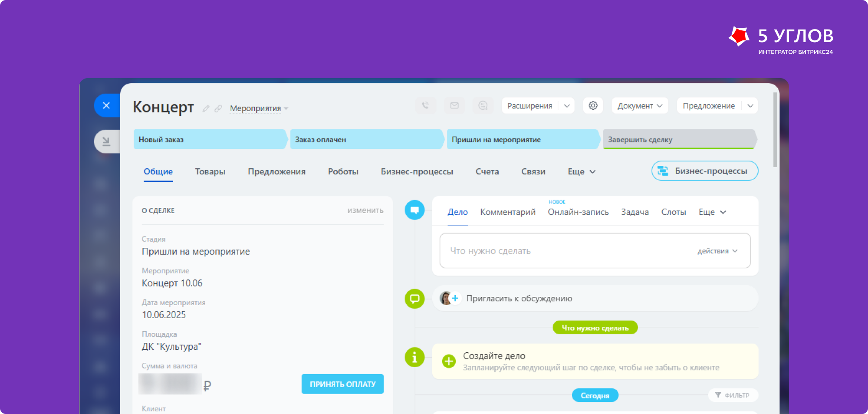Click event value Концерт 10.06
The height and width of the screenshot is (414, 868).
(172, 283)
